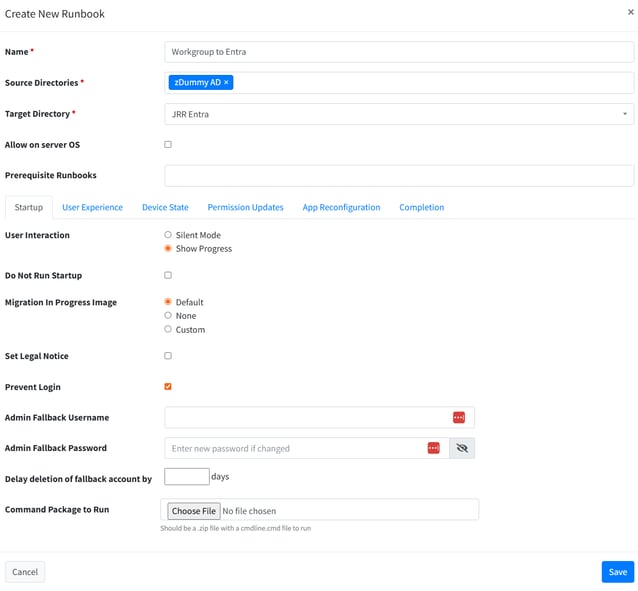The height and width of the screenshot is (591, 638).
Task: Focus the Name input field
Action: 399,52
